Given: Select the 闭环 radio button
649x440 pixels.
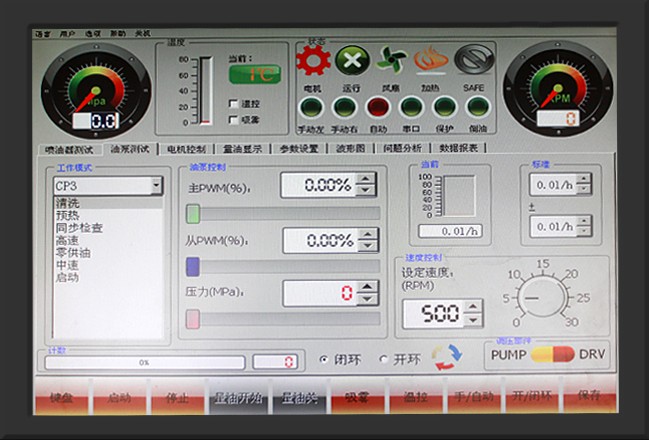Looking at the screenshot, I should (323, 359).
